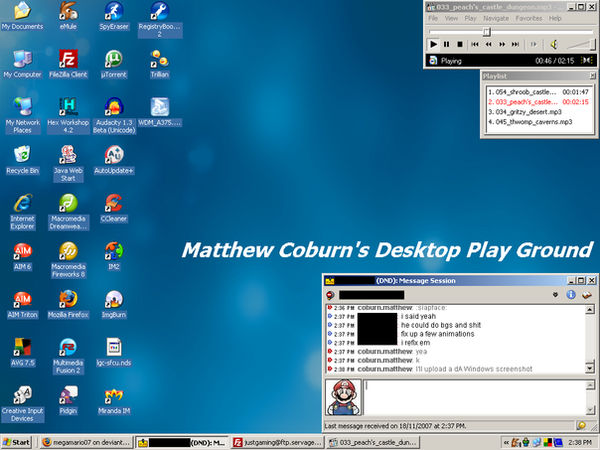The image size is (600, 450).
Task: Select the Trillian desktop icon
Action: [160, 64]
